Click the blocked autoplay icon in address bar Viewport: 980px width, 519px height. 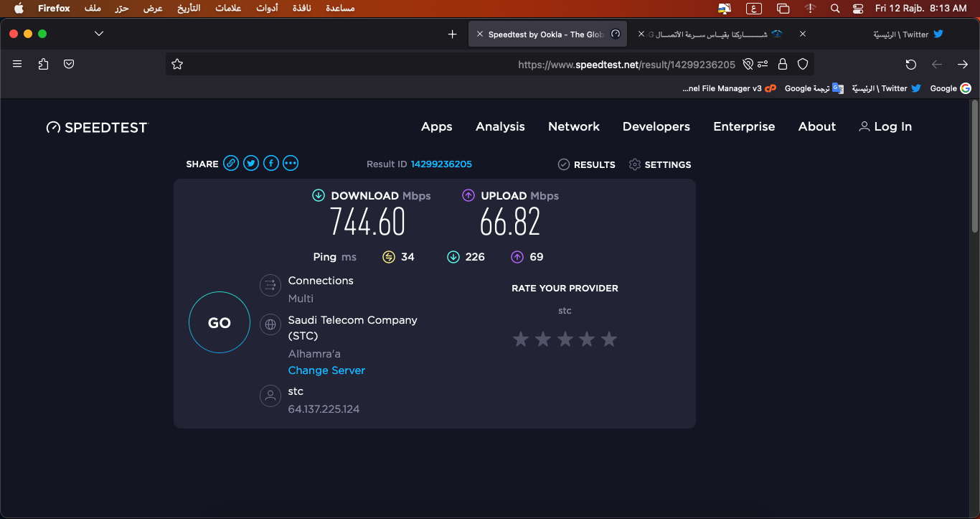click(x=748, y=64)
